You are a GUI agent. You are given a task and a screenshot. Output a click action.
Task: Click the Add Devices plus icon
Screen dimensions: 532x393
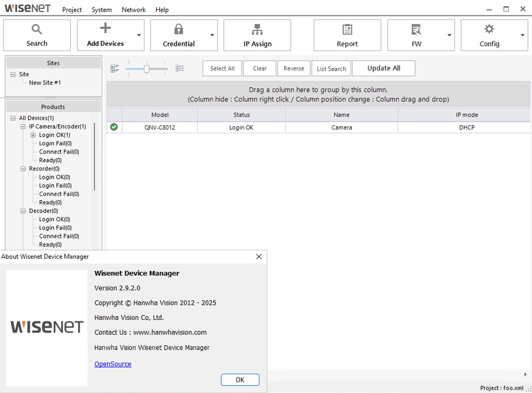(105, 28)
